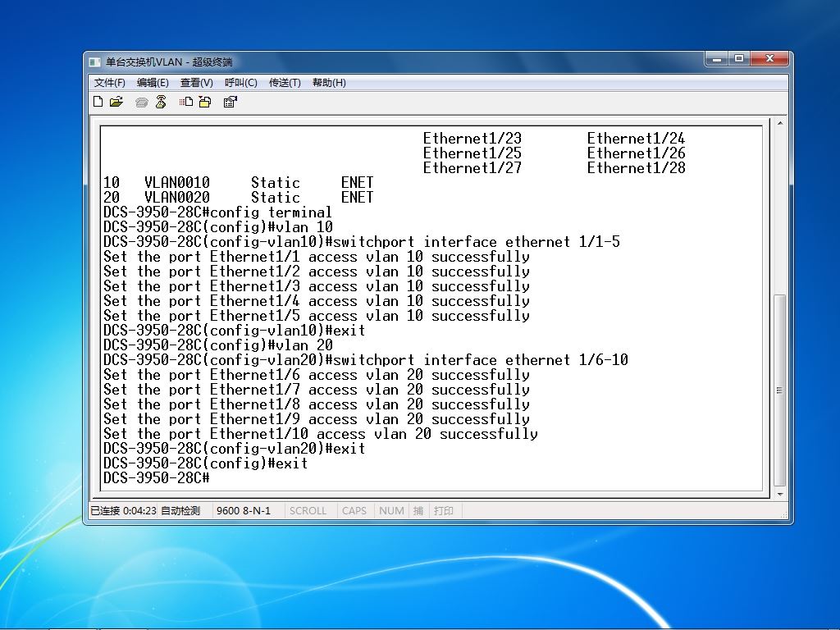Click the CAPS status indicator

354,511
